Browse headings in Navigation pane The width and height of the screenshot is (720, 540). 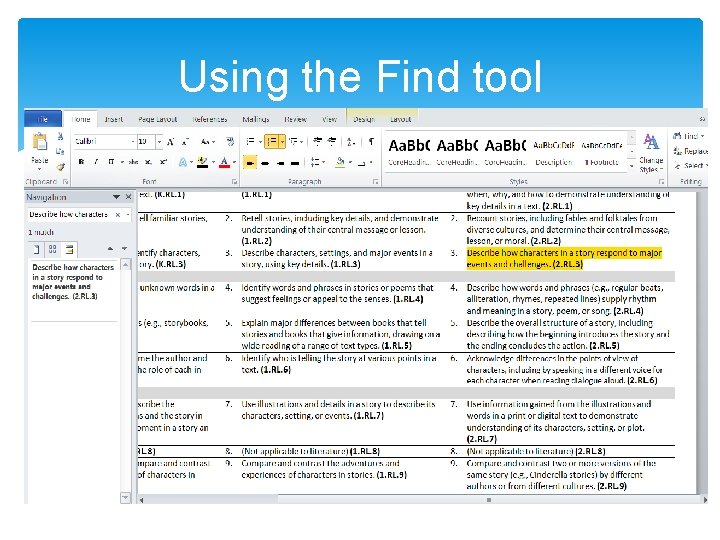tap(37, 249)
